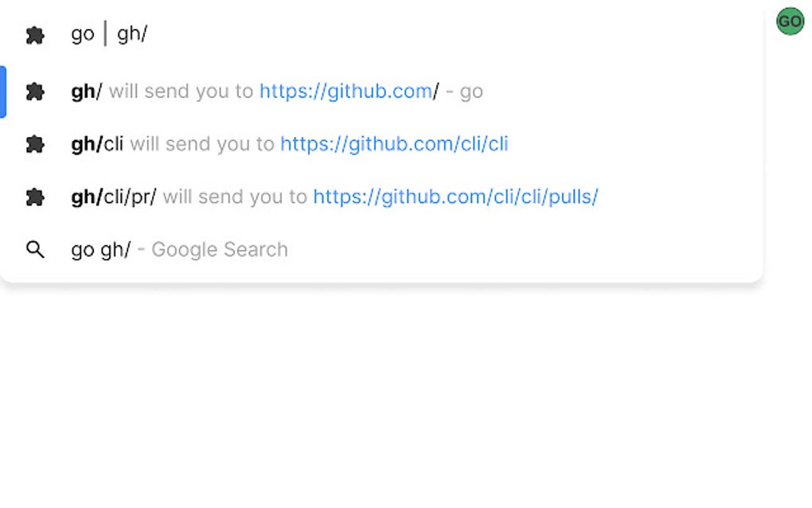Click the puzzle icon beside the gh/cli/pr/ suggestion

point(35,197)
